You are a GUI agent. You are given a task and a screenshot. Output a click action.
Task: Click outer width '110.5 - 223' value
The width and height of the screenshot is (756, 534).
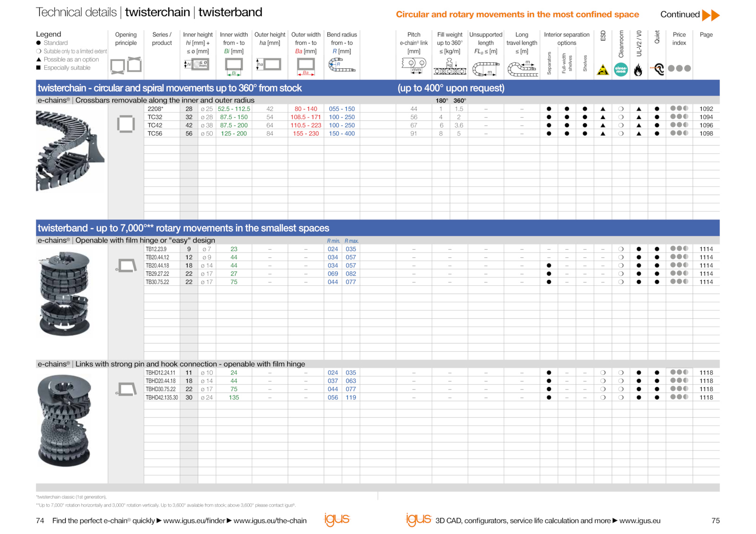pyautogui.click(x=306, y=126)
